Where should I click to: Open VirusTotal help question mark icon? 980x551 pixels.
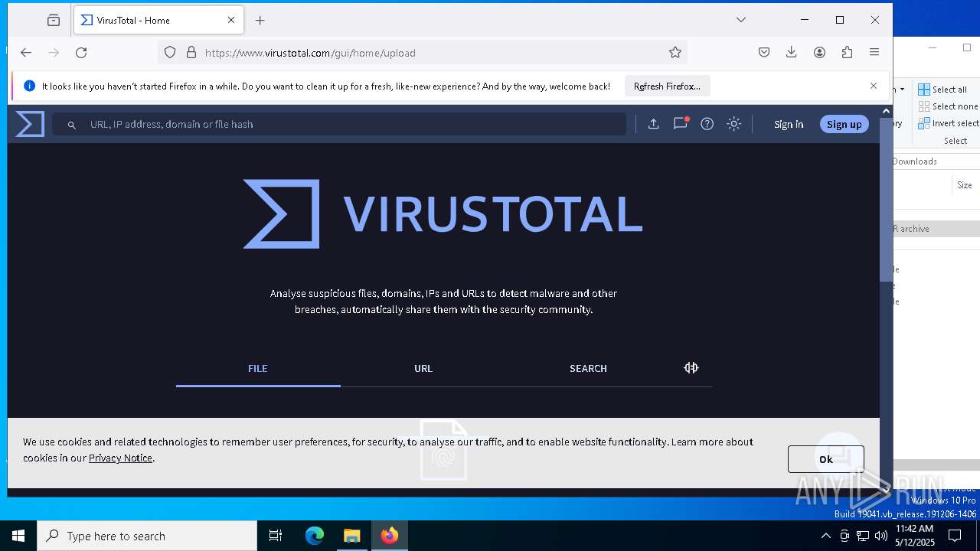click(x=707, y=124)
